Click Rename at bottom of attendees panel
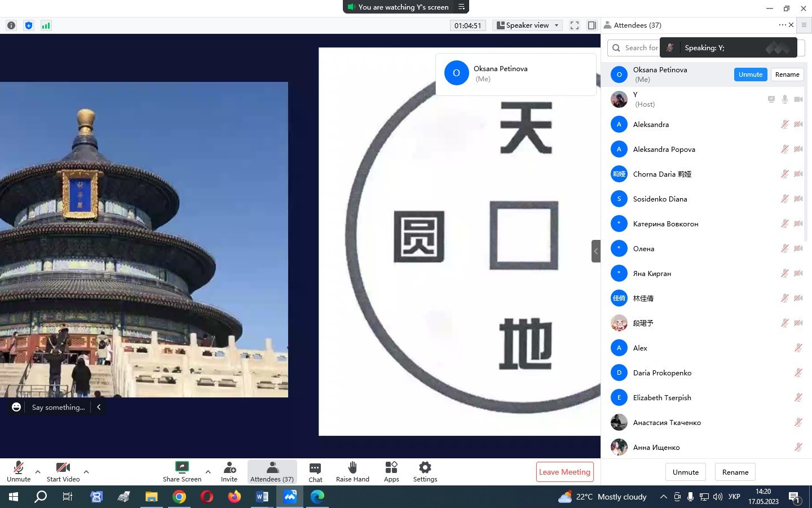The height and width of the screenshot is (508, 812). pyautogui.click(x=735, y=472)
